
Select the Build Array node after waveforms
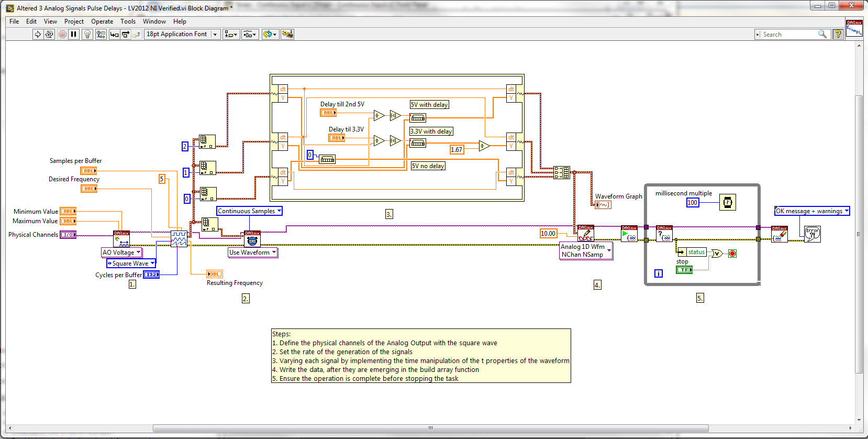[x=562, y=172]
